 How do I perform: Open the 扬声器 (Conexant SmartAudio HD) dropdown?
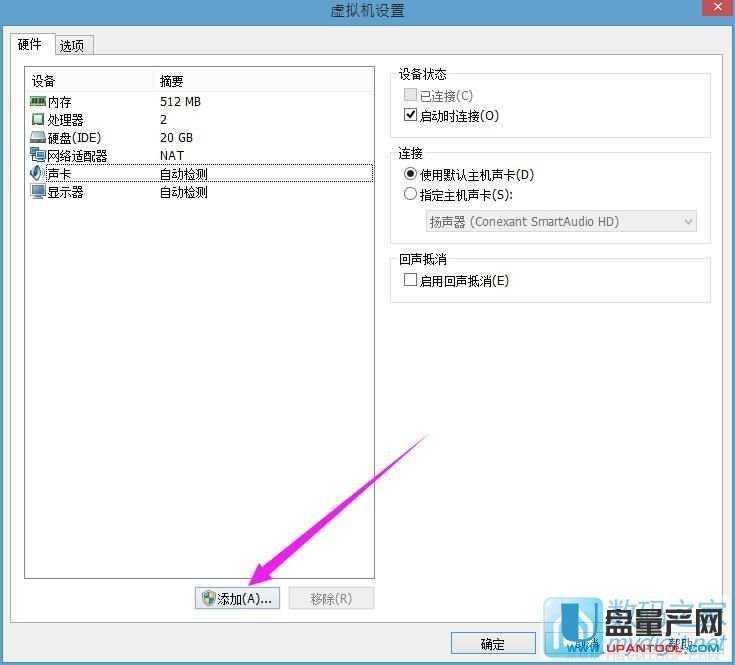(x=560, y=222)
